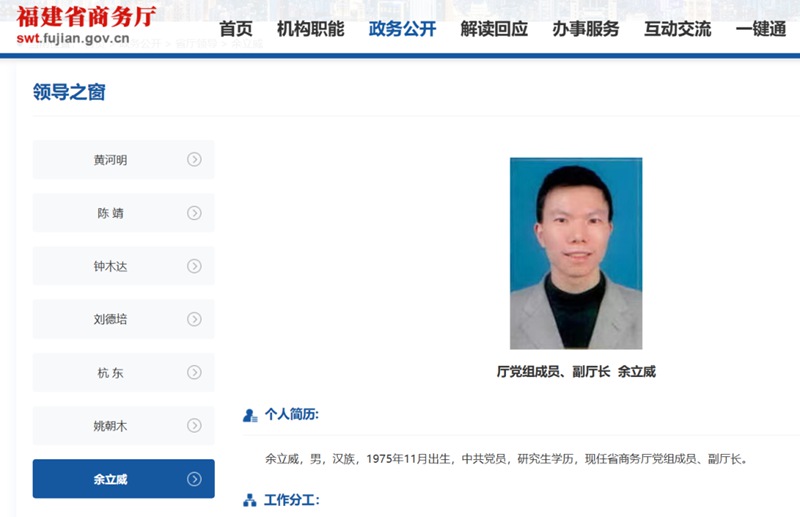Click the arrow icon beside 杭东
This screenshot has width=800, height=517.
(x=194, y=373)
